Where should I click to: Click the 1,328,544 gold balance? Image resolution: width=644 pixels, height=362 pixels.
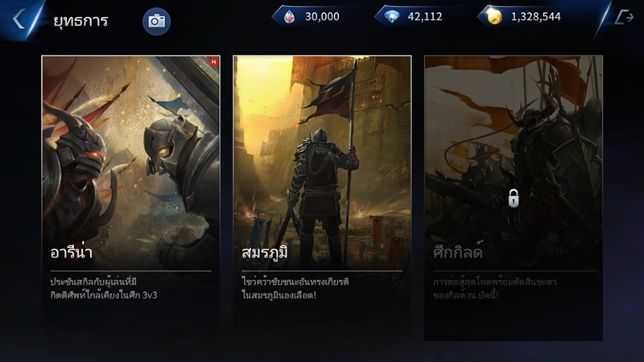(x=536, y=17)
